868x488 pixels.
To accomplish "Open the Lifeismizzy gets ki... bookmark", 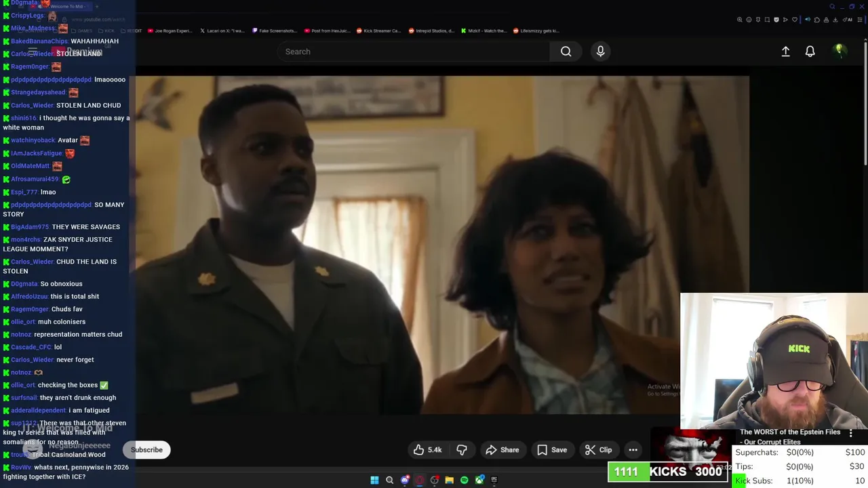I will coord(536,30).
